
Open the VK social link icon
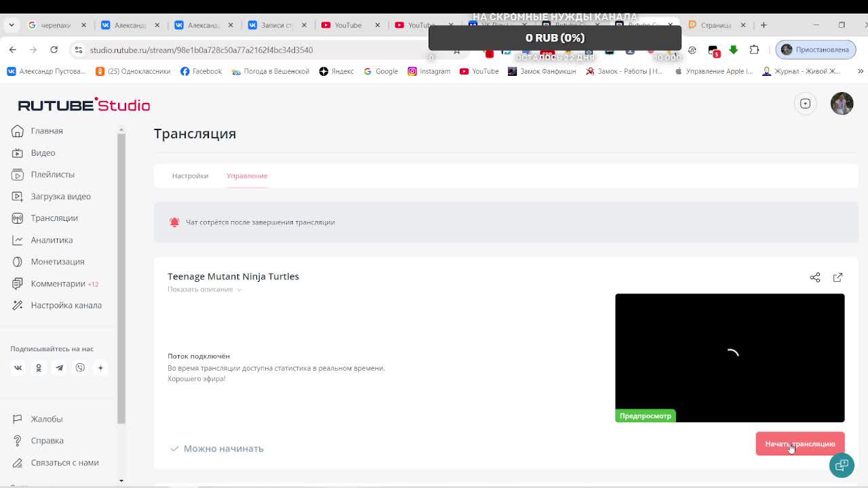pos(18,367)
